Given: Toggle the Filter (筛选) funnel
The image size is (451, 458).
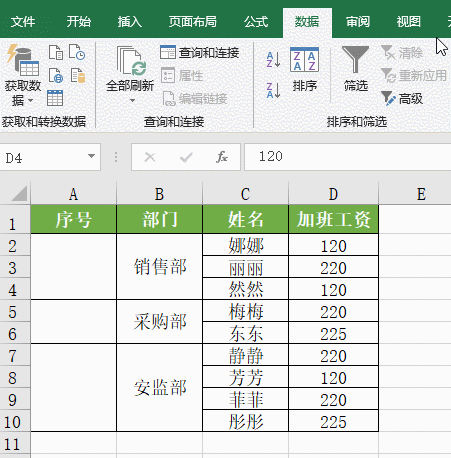Looking at the screenshot, I should (x=356, y=69).
